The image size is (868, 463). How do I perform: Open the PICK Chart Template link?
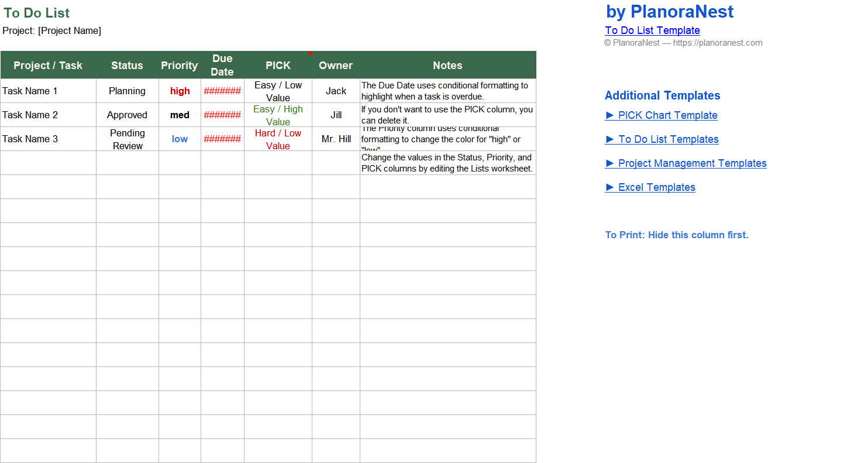coord(662,115)
